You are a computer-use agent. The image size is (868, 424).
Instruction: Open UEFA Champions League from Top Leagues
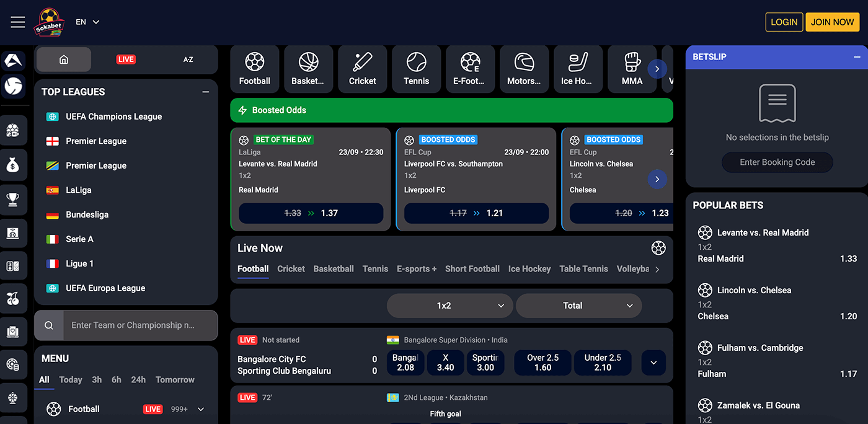click(113, 116)
